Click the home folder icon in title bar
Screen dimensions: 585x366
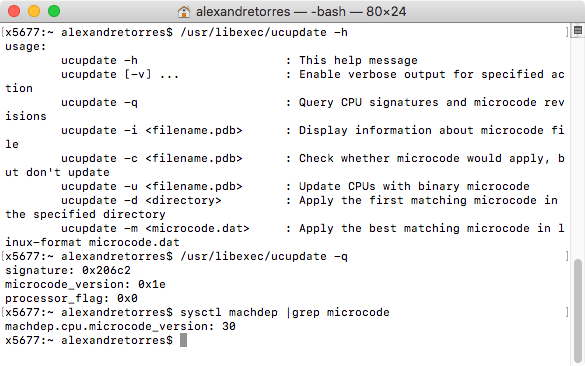(184, 12)
